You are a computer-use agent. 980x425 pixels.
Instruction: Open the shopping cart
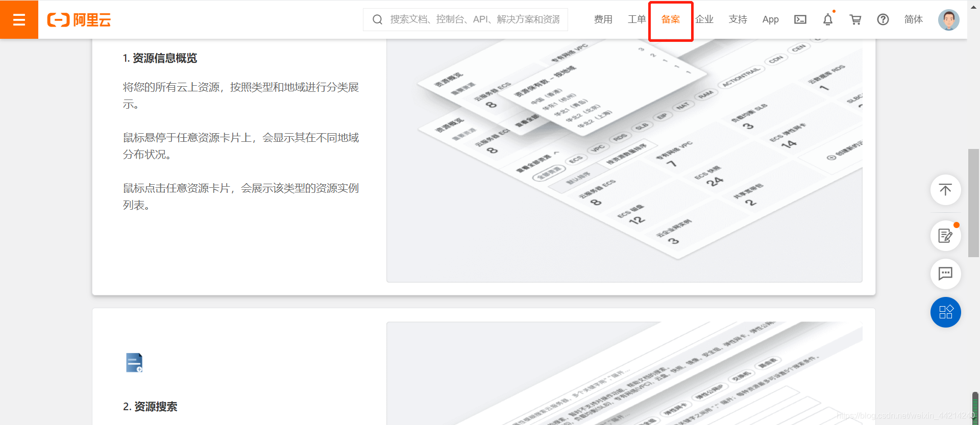click(x=855, y=19)
